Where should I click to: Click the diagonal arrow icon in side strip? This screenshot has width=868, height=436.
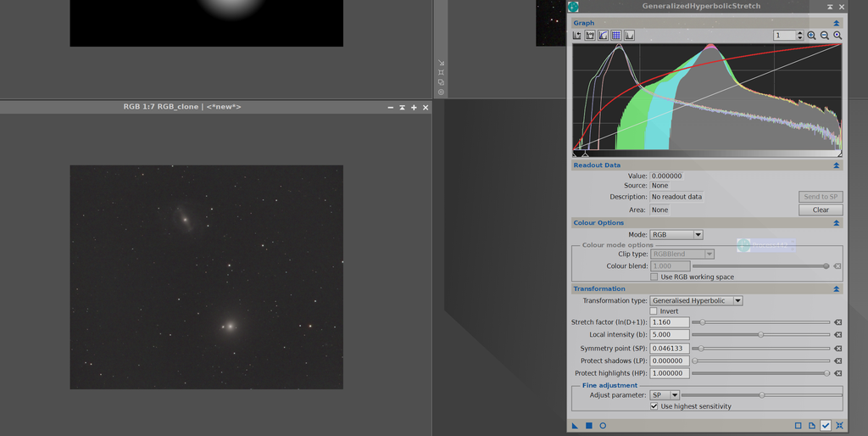[441, 63]
